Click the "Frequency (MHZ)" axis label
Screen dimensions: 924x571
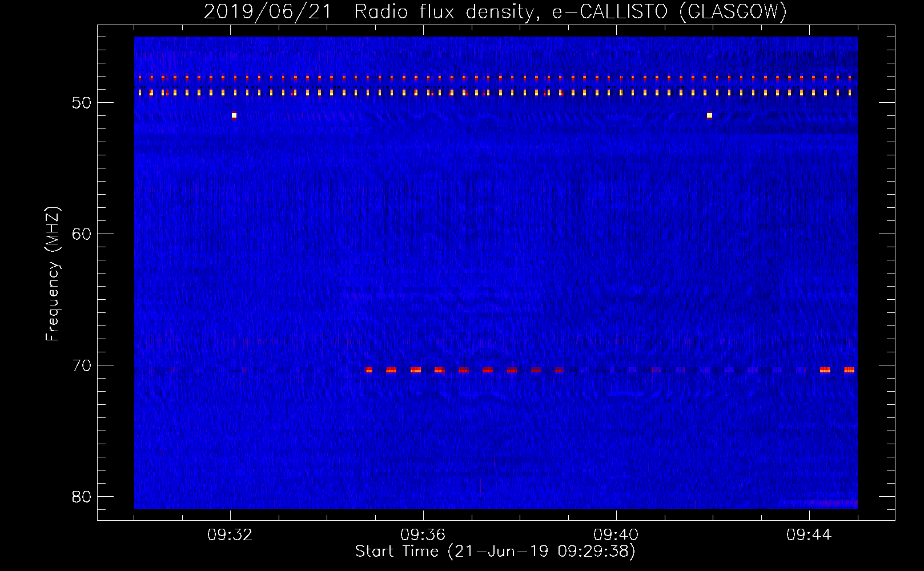(x=53, y=274)
